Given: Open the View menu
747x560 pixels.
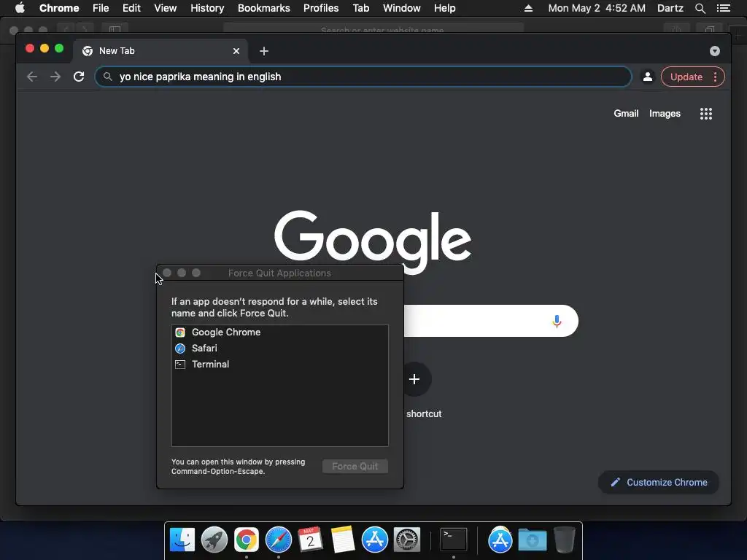Looking at the screenshot, I should tap(166, 8).
